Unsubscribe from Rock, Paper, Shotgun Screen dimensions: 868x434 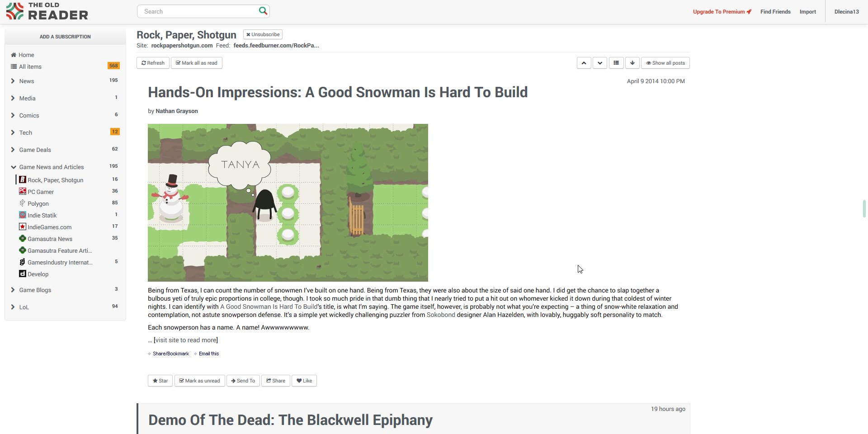(x=263, y=34)
